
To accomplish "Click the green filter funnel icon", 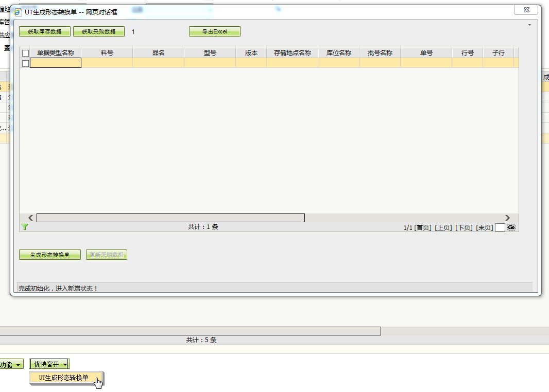I will point(25,227).
